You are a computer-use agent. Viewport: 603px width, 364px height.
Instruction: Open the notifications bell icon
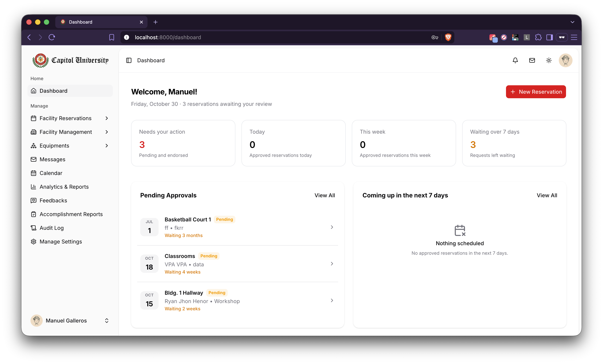click(x=515, y=60)
